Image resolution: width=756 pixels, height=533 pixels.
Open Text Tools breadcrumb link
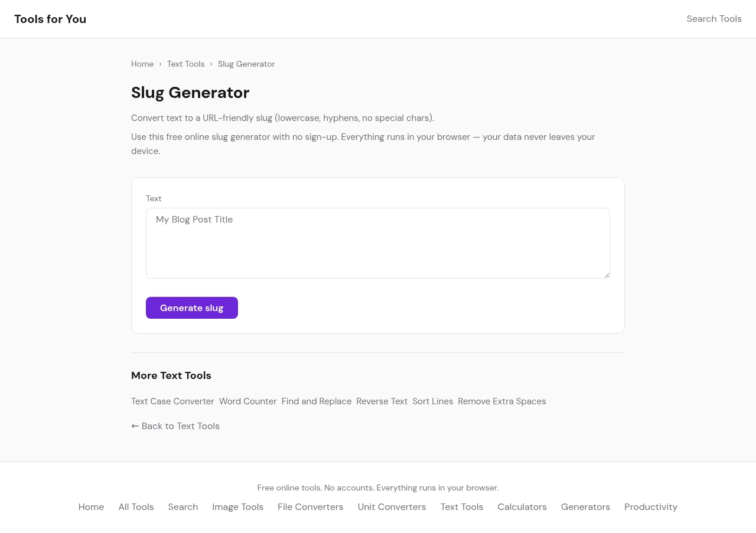pyautogui.click(x=185, y=64)
